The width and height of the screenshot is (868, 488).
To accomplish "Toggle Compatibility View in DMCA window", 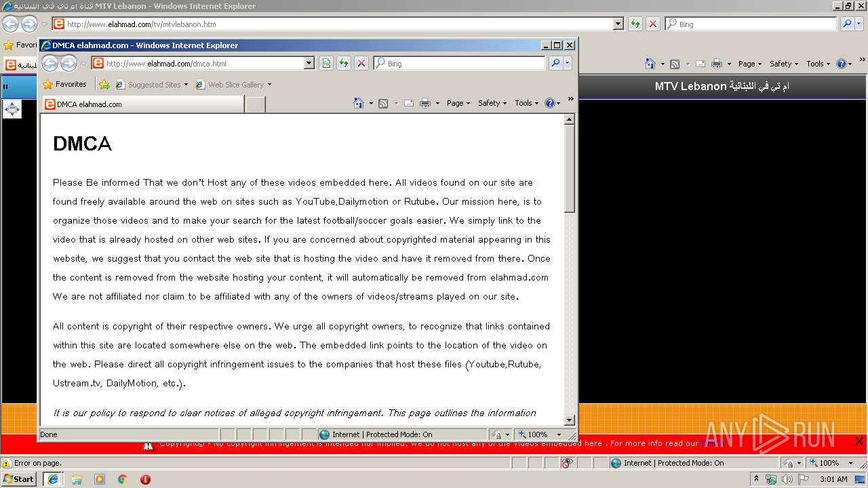I will (326, 63).
